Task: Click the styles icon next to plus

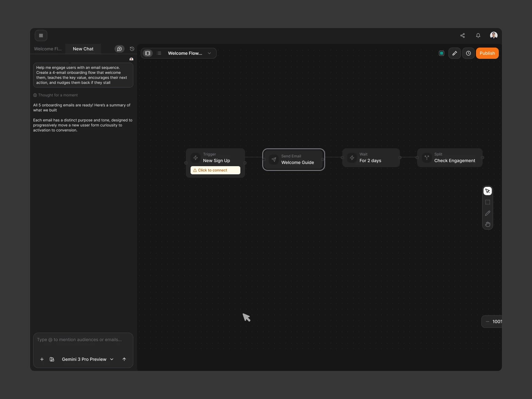Action: tap(52, 359)
